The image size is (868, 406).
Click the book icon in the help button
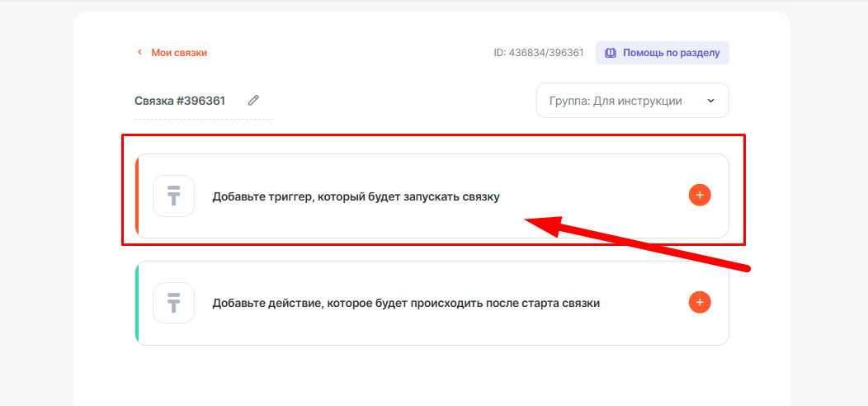(x=611, y=53)
